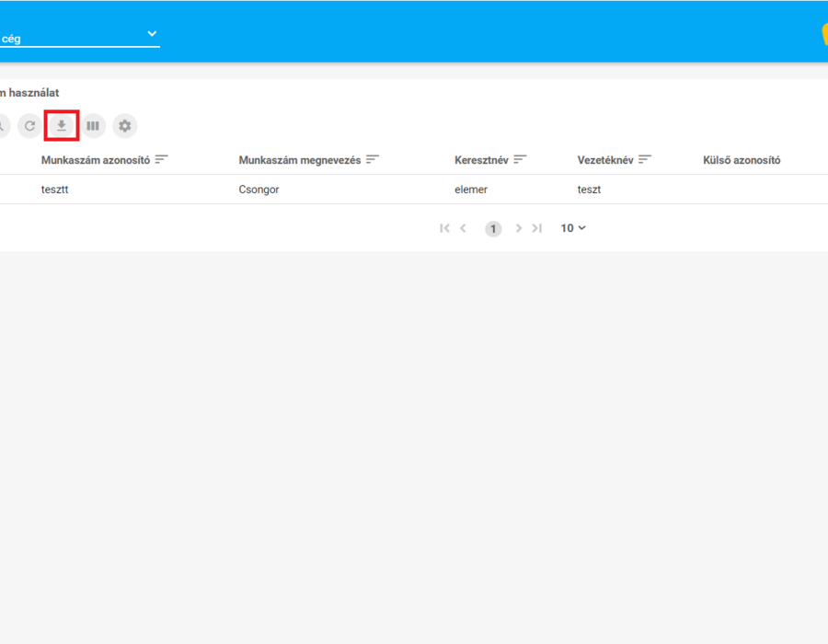Click the refresh table icon
Screen dimensions: 828x644
(29, 126)
